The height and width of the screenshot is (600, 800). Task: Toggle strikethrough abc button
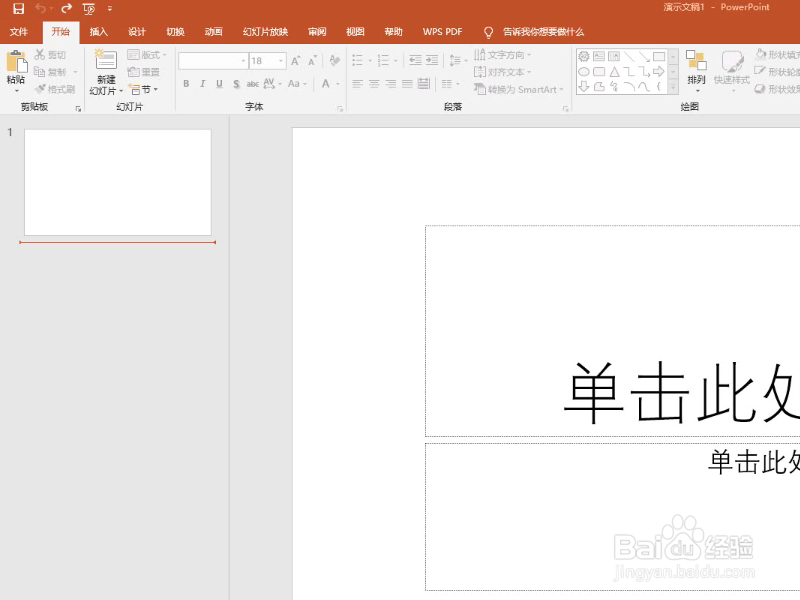[253, 84]
